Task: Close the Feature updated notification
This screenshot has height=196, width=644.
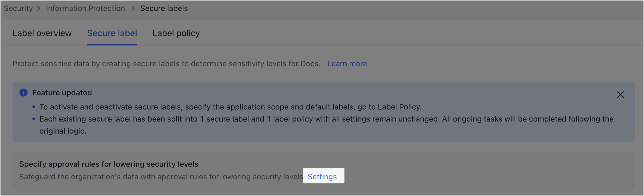Action: (620, 95)
